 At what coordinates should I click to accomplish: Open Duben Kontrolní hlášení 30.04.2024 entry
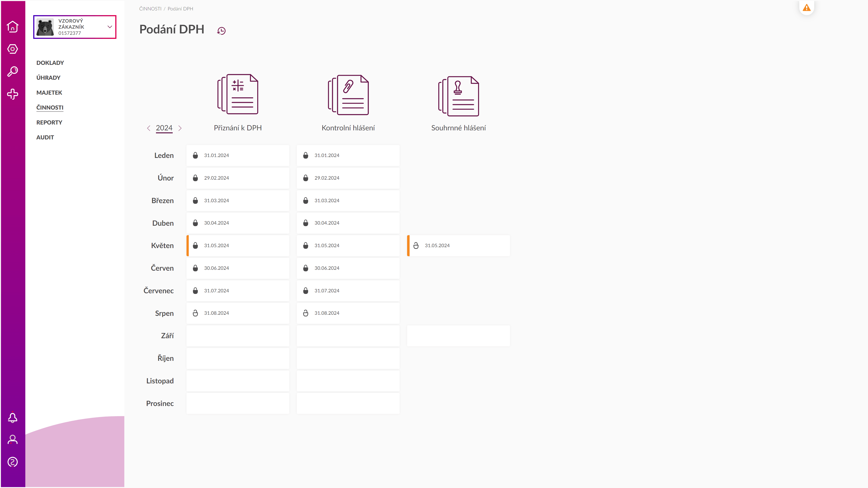click(x=348, y=223)
